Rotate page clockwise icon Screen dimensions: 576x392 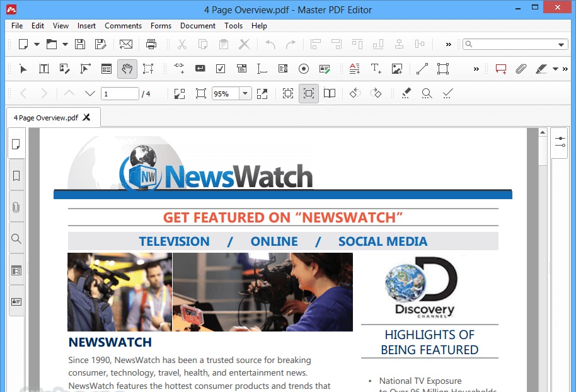pos(376,93)
